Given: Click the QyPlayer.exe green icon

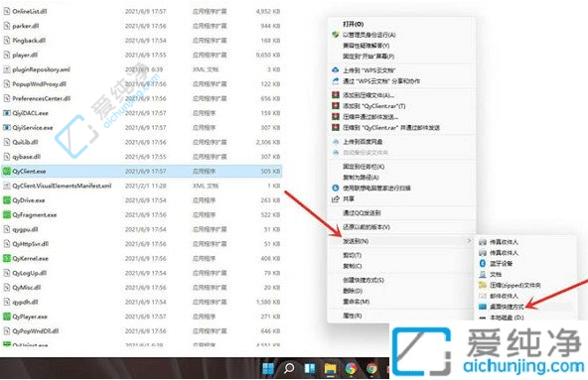Looking at the screenshot, I should pos(6,317).
